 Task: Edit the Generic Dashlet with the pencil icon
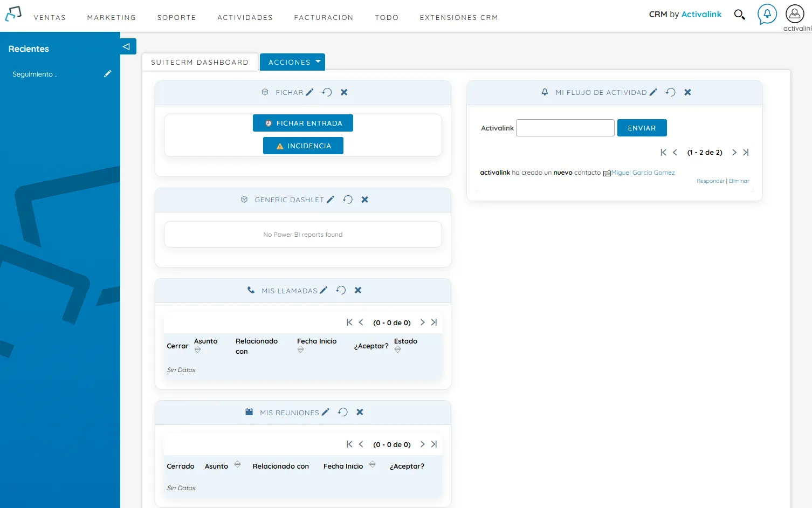tap(331, 200)
